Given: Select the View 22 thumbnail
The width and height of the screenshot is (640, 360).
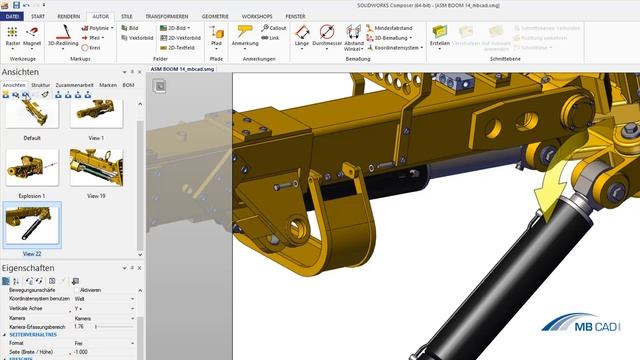Looking at the screenshot, I should (32, 224).
